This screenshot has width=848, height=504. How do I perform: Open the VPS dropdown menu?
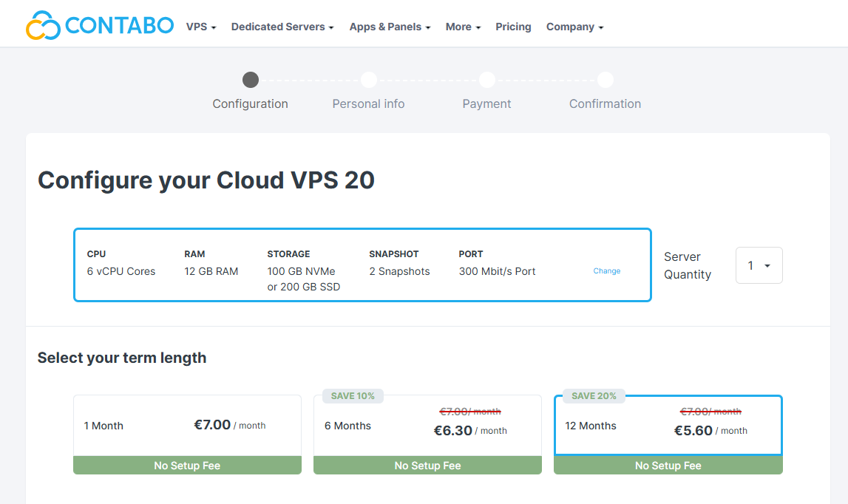pyautogui.click(x=200, y=27)
